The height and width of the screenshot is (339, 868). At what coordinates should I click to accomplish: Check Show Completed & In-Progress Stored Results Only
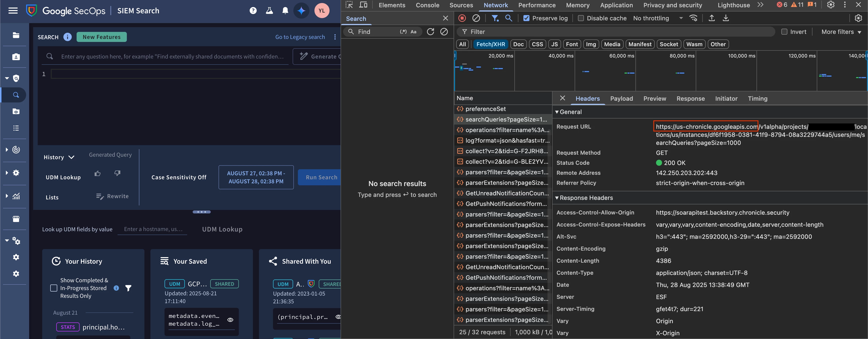point(53,288)
